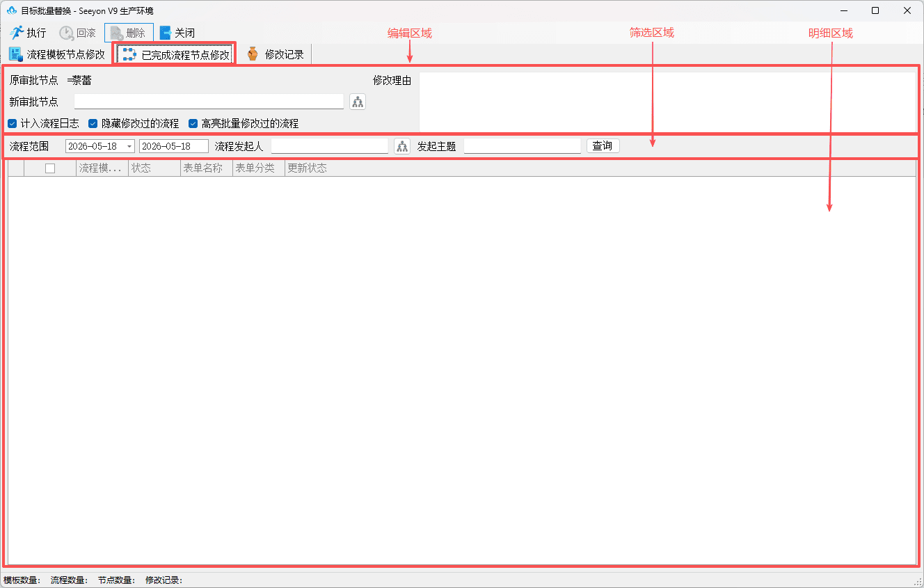Open org picker beside 流程发起人 field
The height and width of the screenshot is (588, 924).
click(x=402, y=146)
